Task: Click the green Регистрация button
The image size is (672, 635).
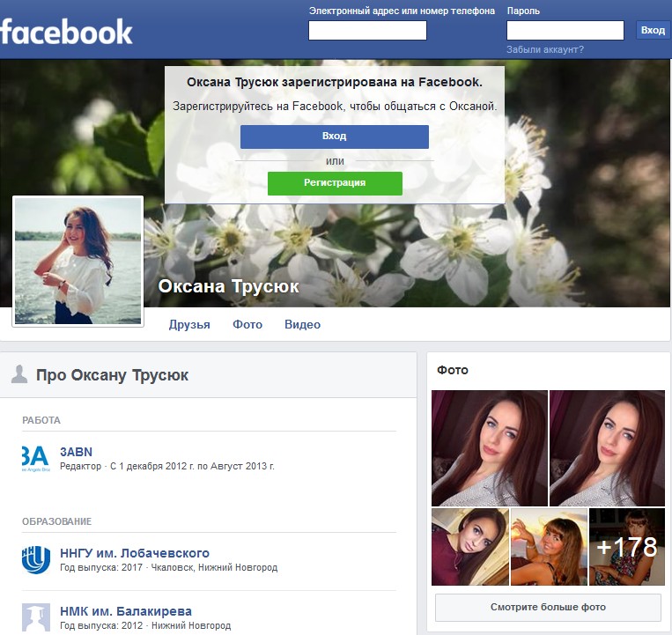Action: [x=335, y=183]
